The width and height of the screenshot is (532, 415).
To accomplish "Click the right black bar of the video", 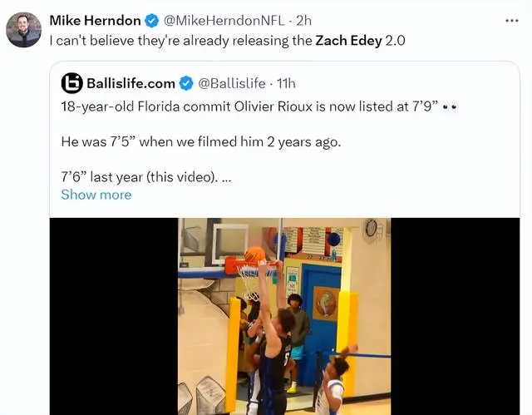I will (455, 316).
